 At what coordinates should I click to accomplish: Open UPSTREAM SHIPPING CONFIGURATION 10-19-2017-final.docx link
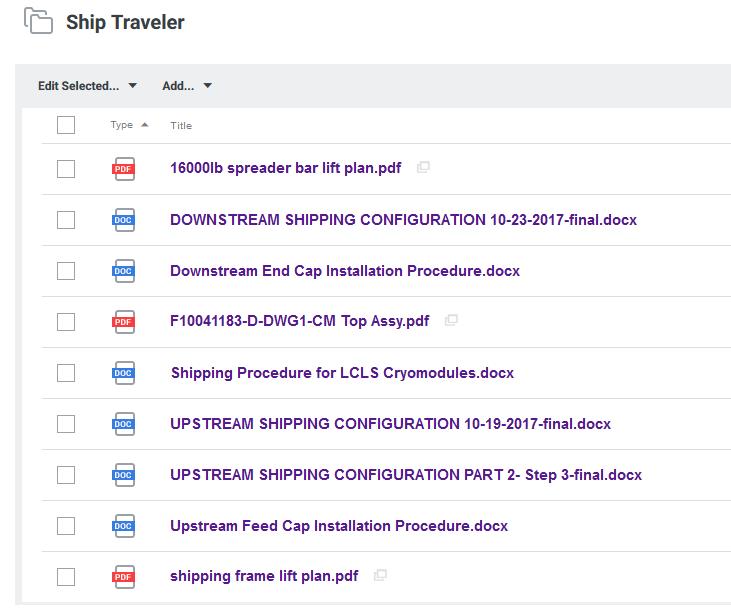pos(390,424)
